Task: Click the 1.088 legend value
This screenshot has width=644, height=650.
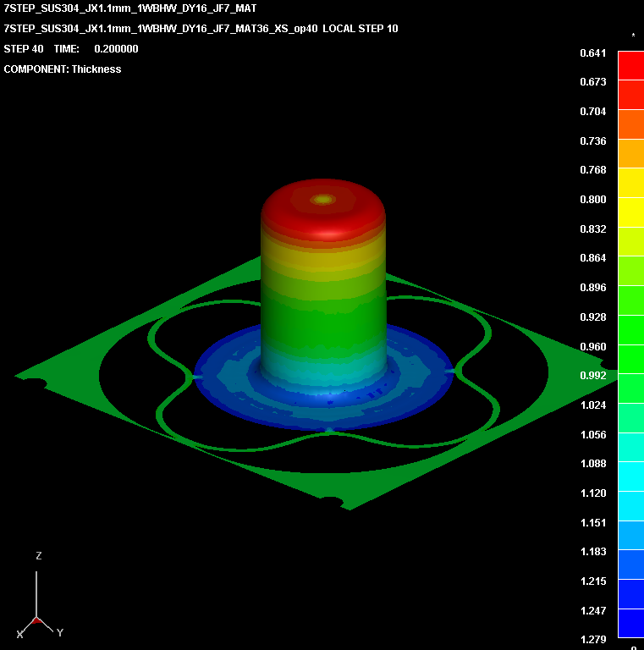Action: coord(592,464)
